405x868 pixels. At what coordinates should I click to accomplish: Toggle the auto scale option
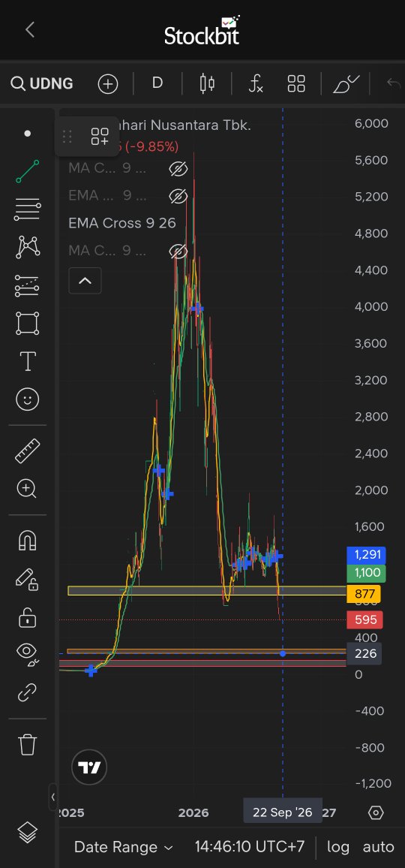379,846
